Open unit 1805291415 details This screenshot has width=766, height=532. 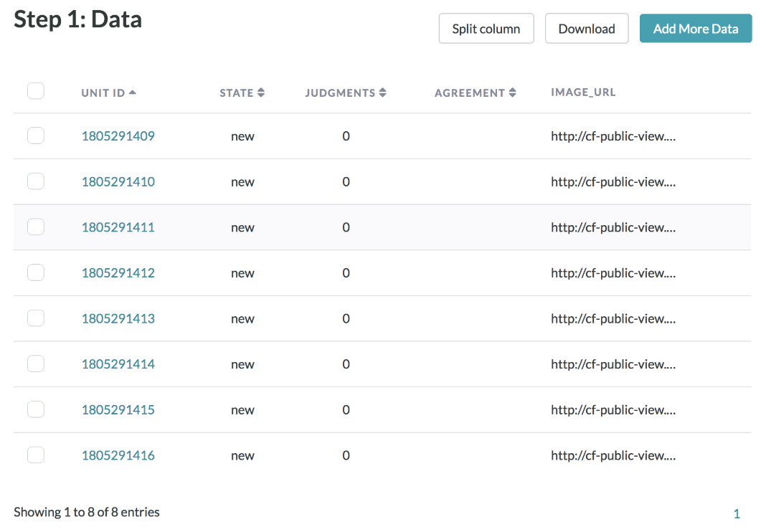point(118,409)
